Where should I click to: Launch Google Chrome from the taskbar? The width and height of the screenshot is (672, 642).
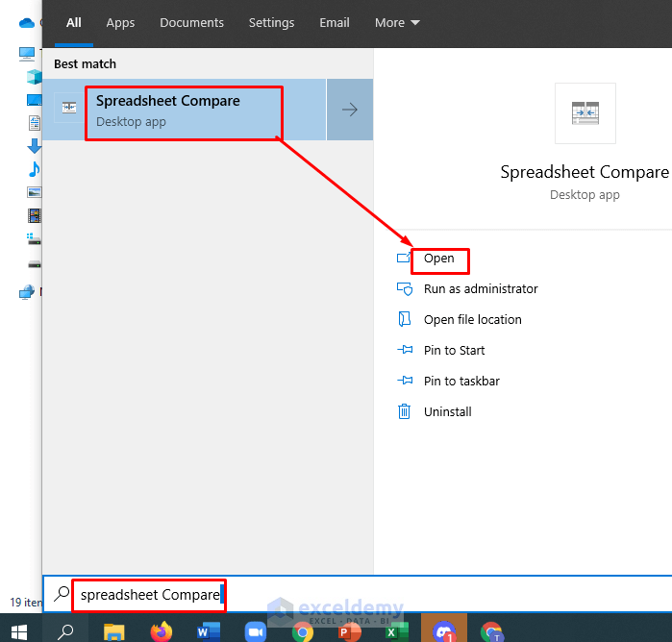coord(303,632)
